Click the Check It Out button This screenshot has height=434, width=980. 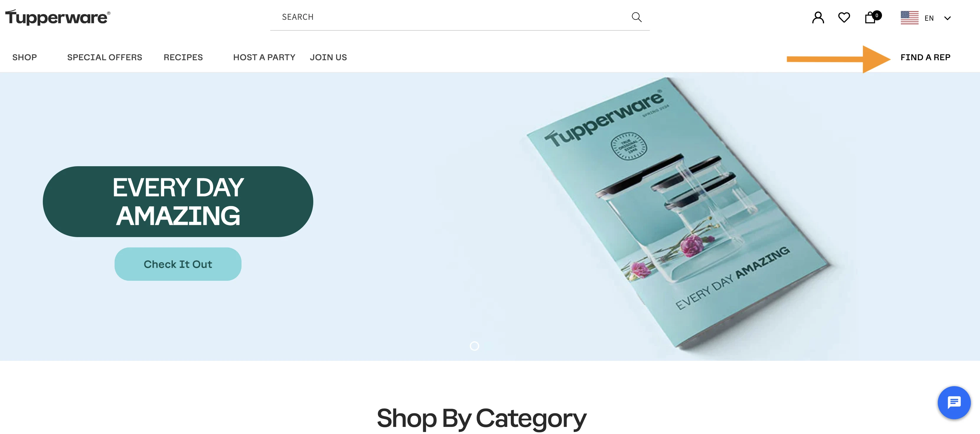[178, 263]
